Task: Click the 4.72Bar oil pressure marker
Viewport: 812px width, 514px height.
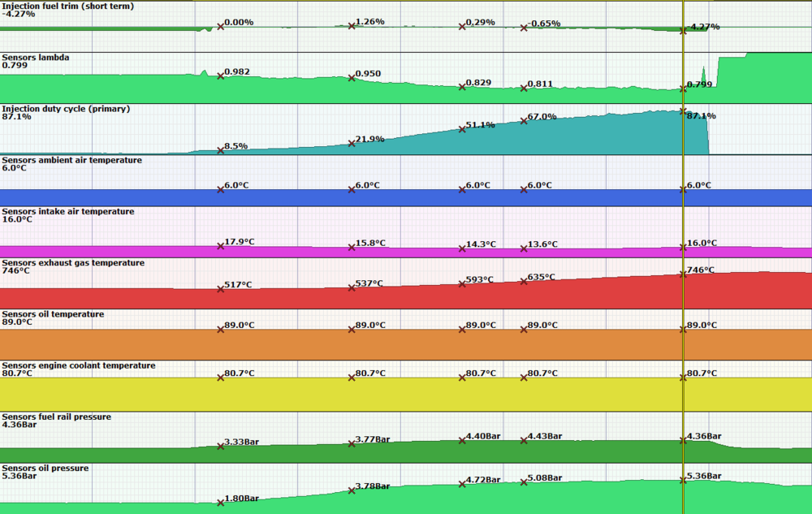Action: point(462,485)
